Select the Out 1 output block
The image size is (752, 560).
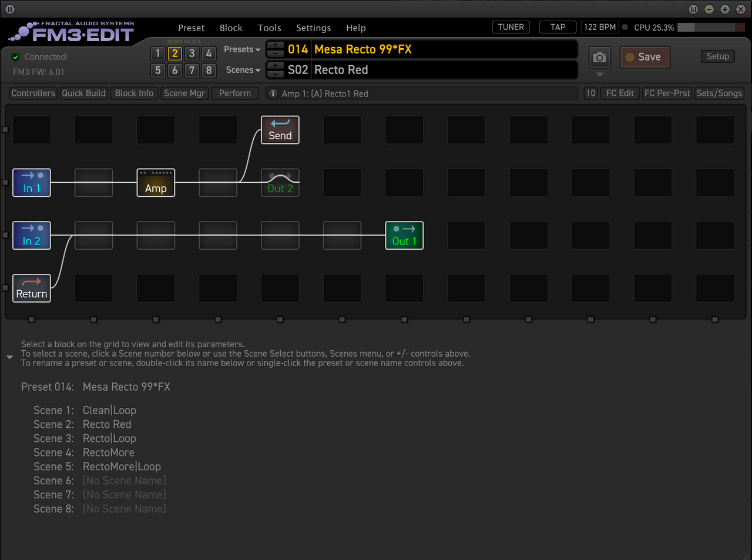coord(404,236)
